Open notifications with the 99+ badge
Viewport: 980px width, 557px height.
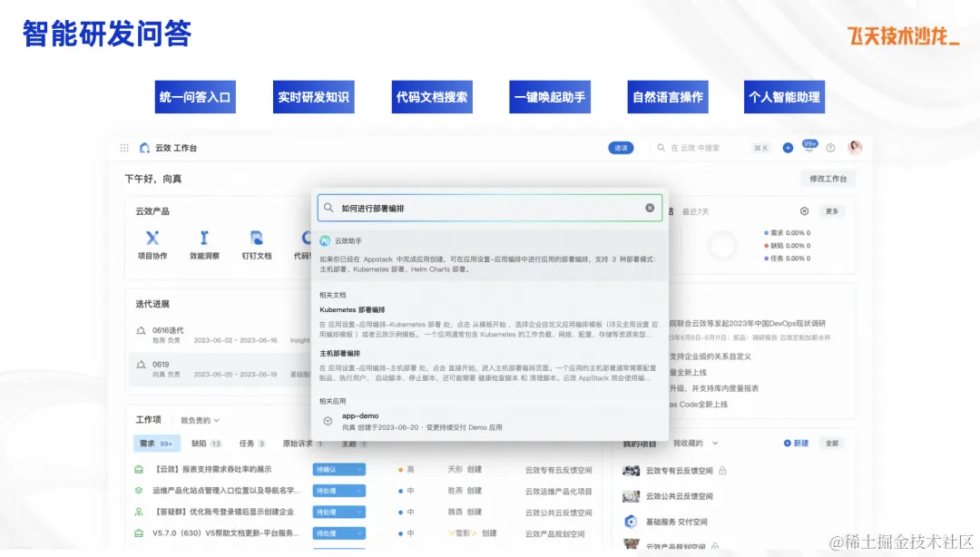click(809, 146)
